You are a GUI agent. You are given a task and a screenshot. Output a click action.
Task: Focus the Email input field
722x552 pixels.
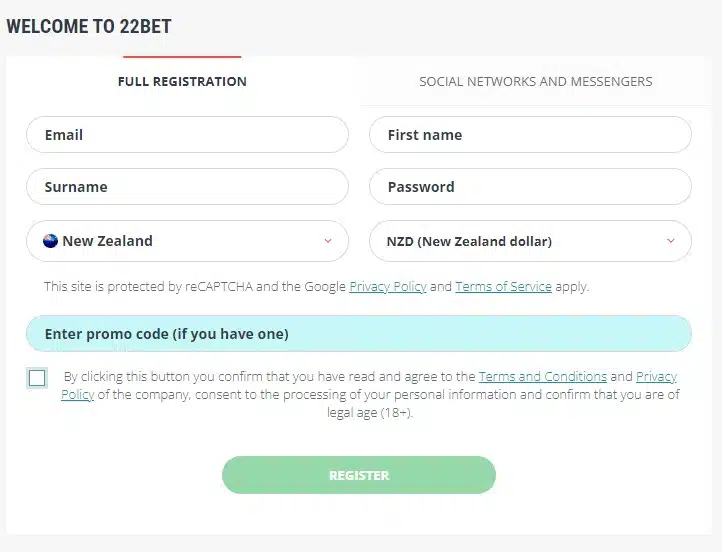[187, 134]
